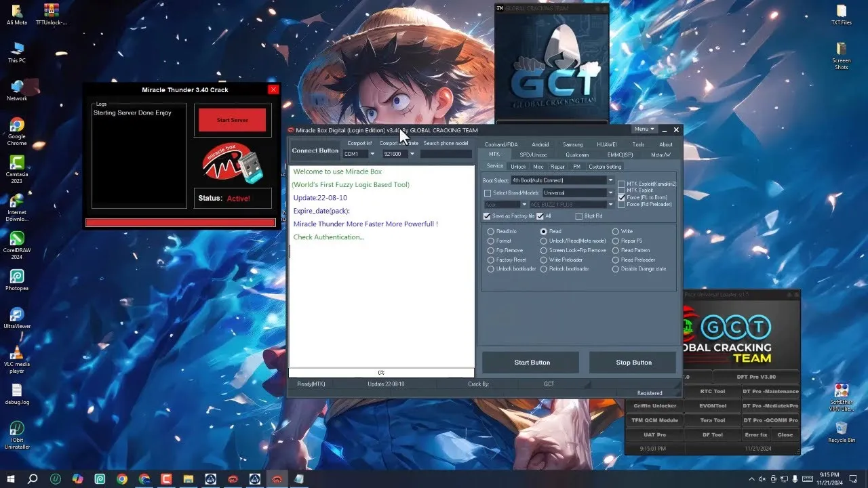Viewport: 868px width, 488px height.
Task: Open the 921600 baud rate dropdown
Action: (x=411, y=154)
